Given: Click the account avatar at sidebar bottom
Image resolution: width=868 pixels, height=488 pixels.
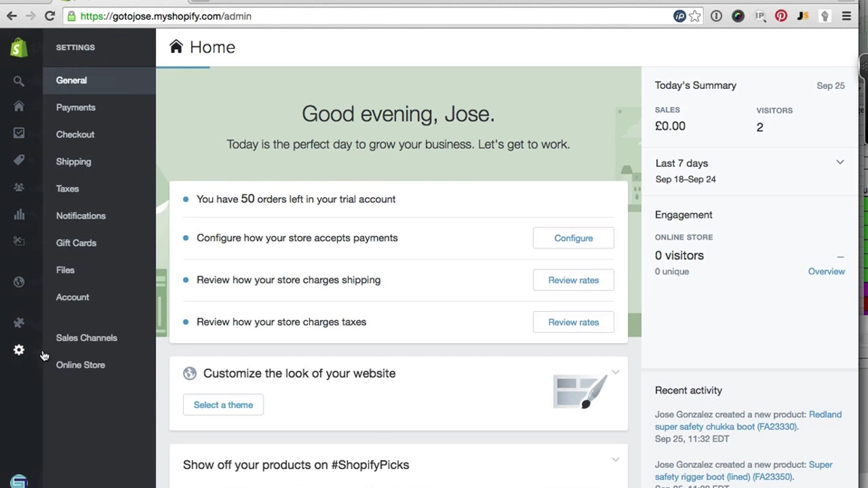Looking at the screenshot, I should (x=19, y=481).
